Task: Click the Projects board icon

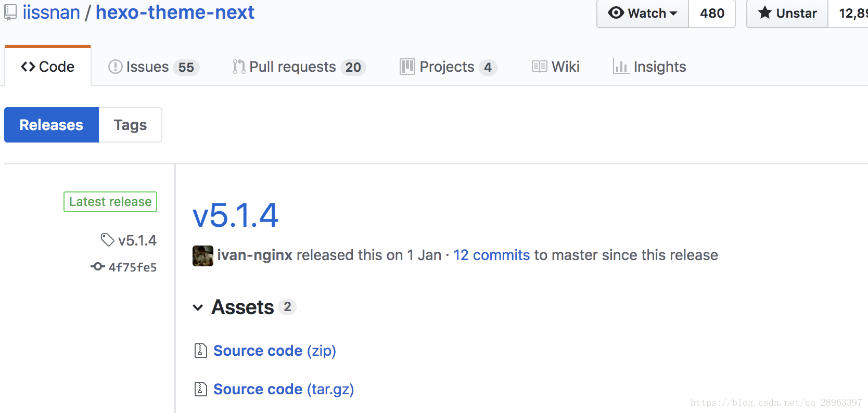Action: (x=407, y=67)
